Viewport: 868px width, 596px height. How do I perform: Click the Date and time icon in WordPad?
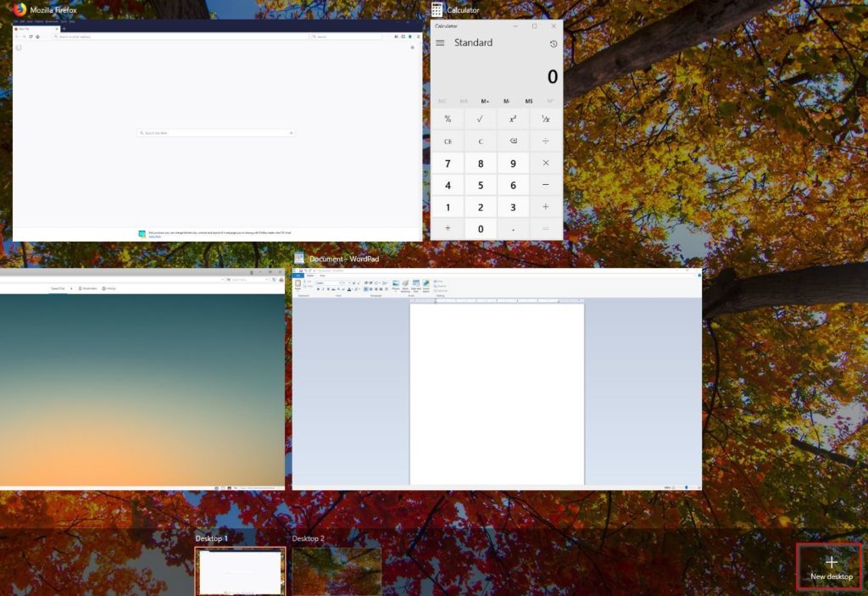415,283
